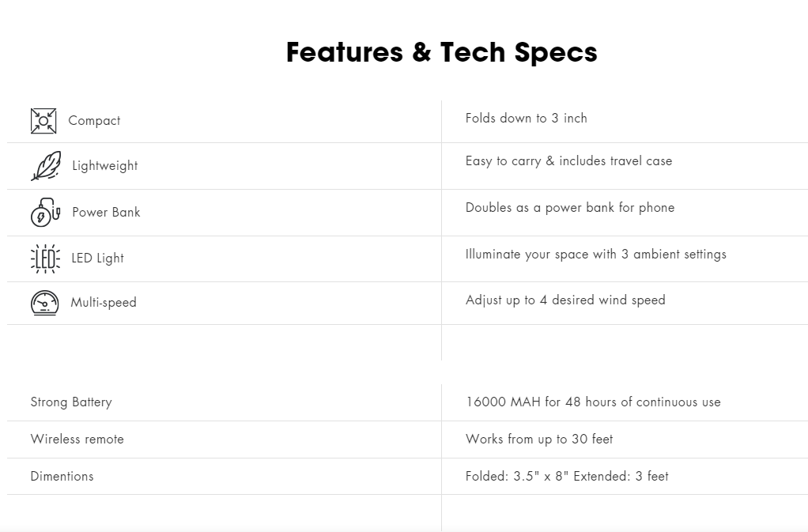
Task: Select the Lightweight label text
Action: pyautogui.click(x=104, y=166)
